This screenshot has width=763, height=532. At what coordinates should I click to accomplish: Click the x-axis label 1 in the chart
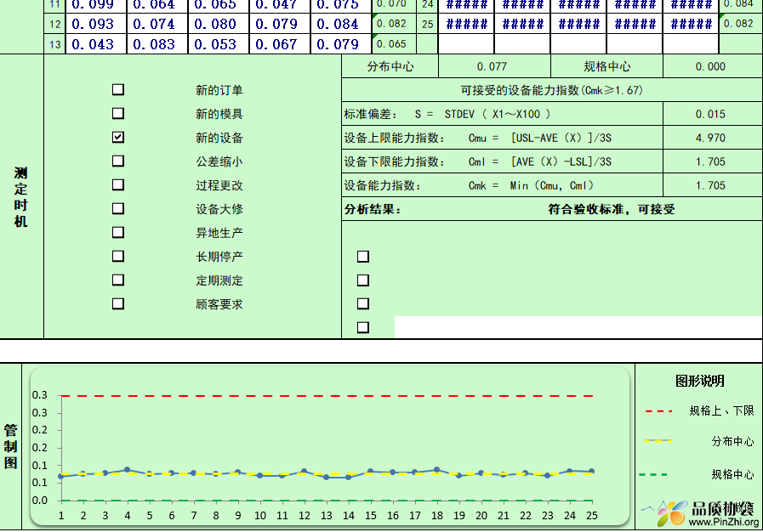click(61, 516)
